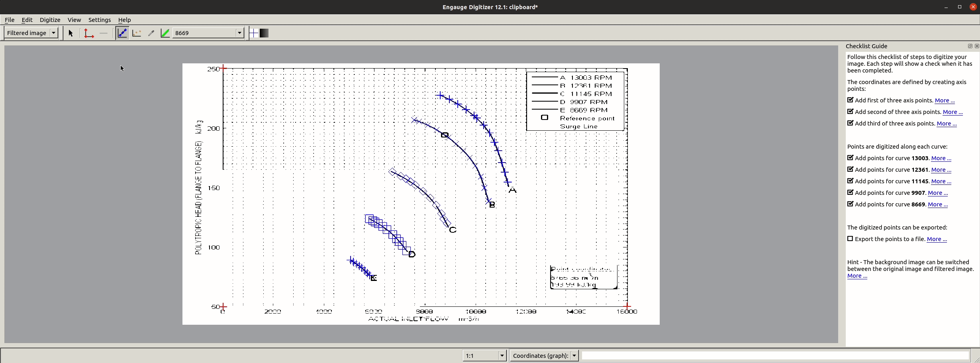Open More link under background image hint
Viewport: 980px width, 363px height.
pyautogui.click(x=857, y=276)
